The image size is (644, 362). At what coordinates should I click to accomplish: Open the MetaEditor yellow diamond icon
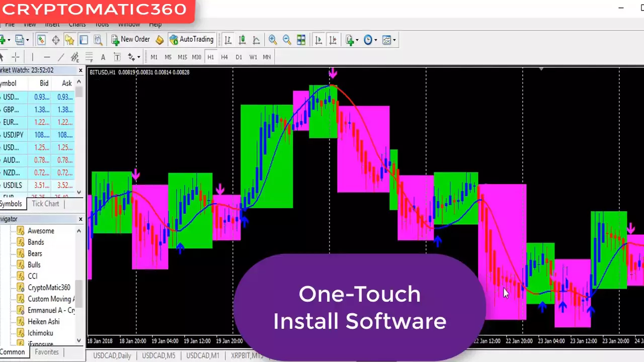159,40
